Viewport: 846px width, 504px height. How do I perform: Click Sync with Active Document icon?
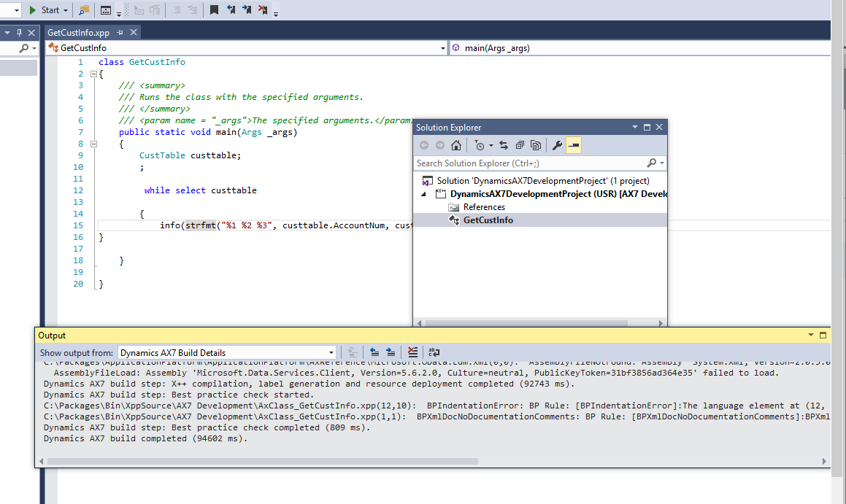(504, 145)
